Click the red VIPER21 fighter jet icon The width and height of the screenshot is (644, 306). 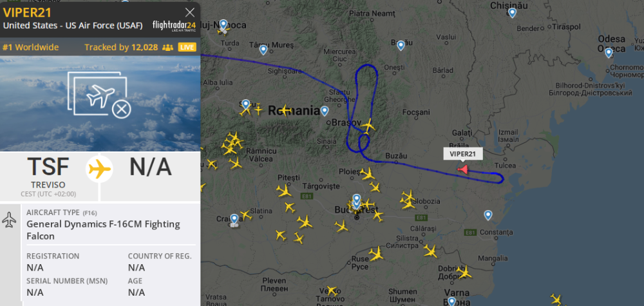click(x=462, y=169)
